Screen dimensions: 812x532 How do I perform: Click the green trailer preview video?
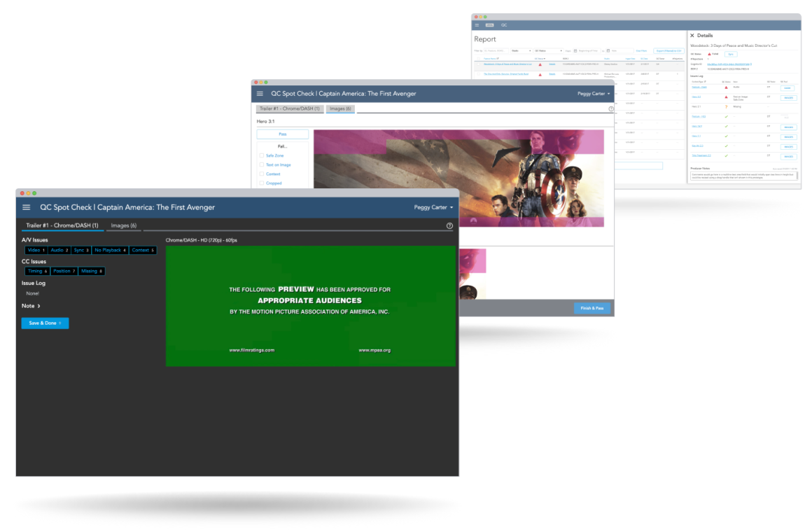point(311,306)
